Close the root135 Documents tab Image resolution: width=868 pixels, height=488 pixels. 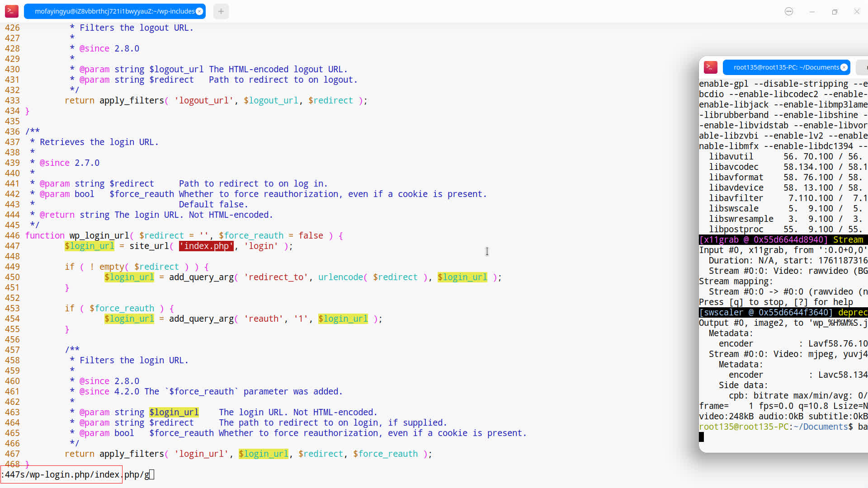point(844,67)
